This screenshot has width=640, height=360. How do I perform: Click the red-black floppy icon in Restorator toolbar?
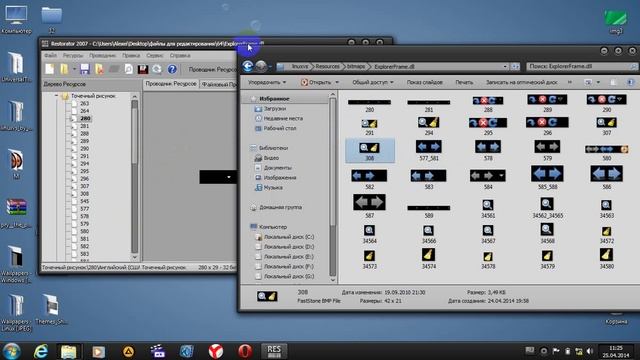coord(143,69)
